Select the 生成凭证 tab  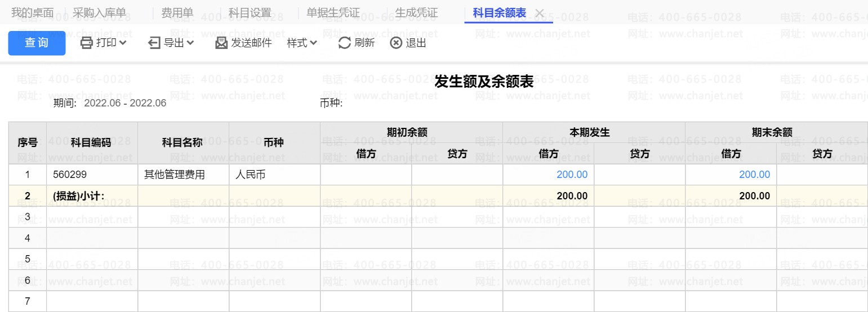tap(416, 13)
